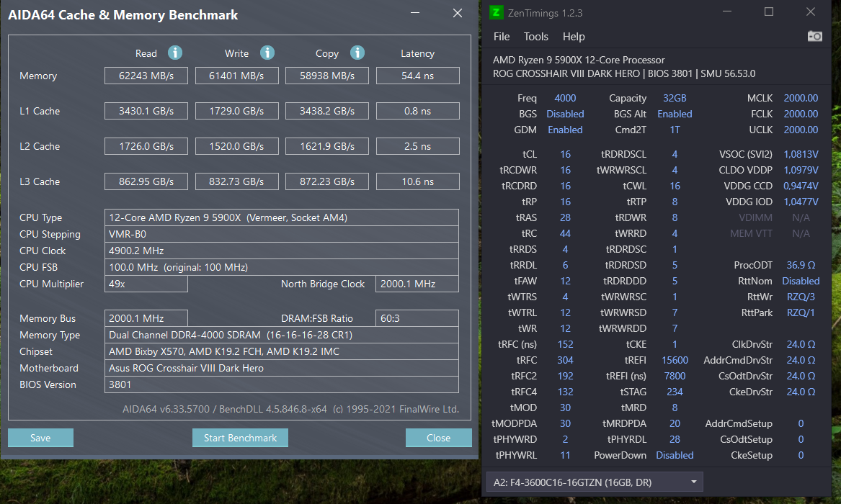Click the L1 Cache Write value 1729.0 GB/s

pos(236,111)
